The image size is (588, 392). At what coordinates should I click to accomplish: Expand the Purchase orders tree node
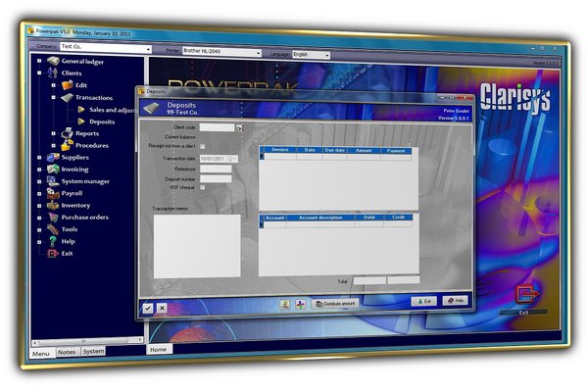39,218
